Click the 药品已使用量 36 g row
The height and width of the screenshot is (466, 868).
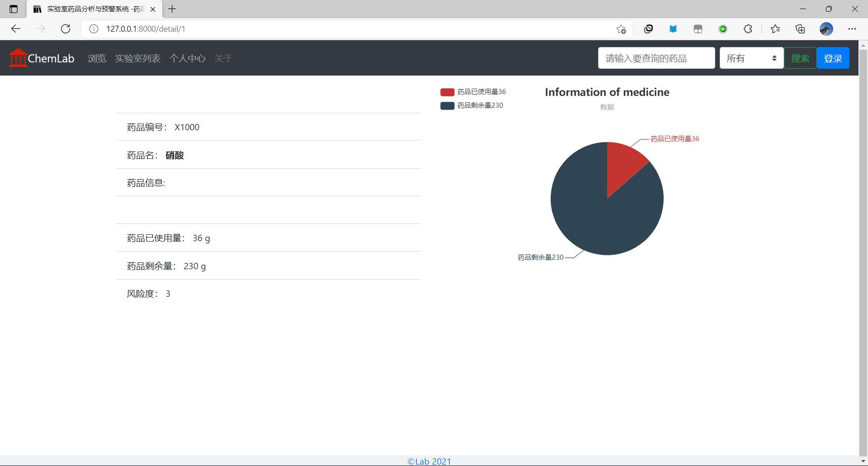tap(268, 238)
